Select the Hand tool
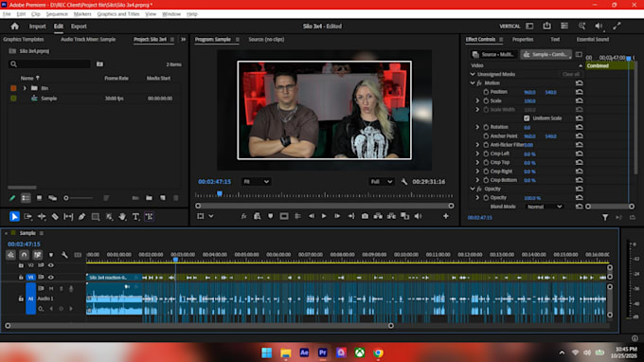This screenshot has height=362, width=644. [x=122, y=217]
